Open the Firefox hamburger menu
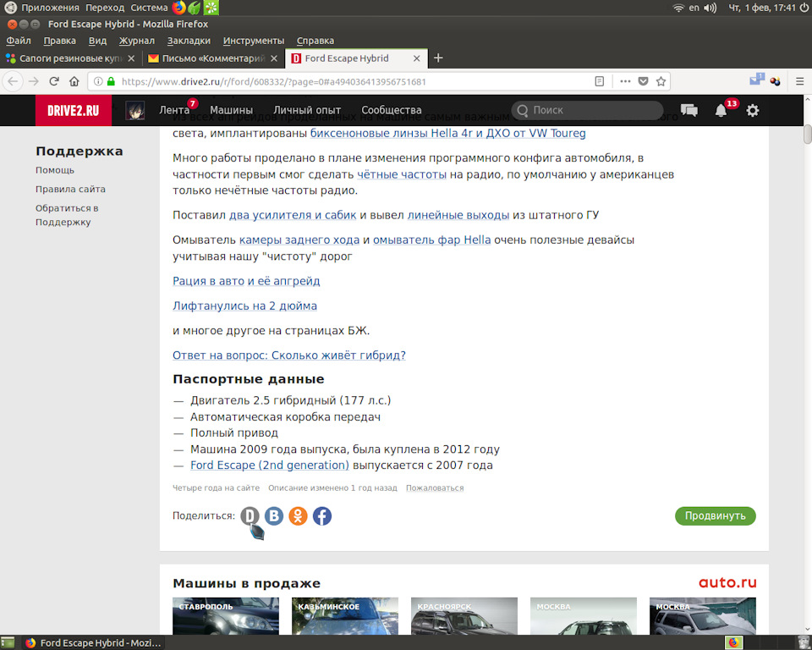Image resolution: width=812 pixels, height=650 pixels. pos(799,81)
